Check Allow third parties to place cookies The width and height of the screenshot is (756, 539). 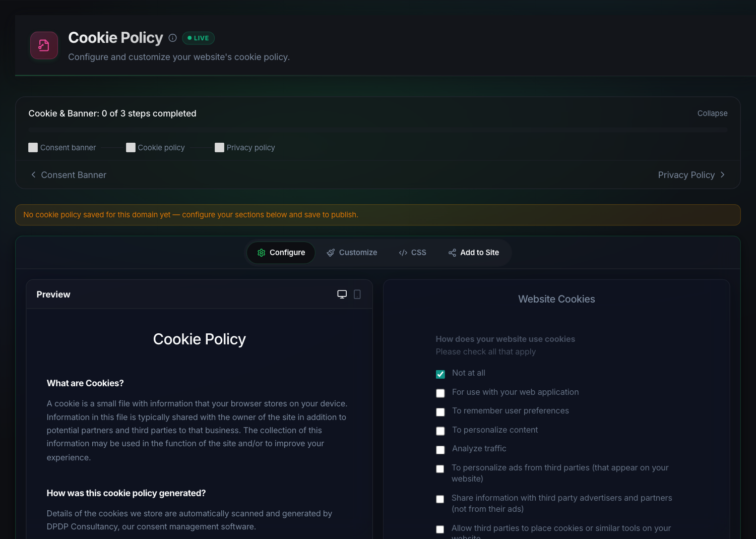(x=440, y=529)
